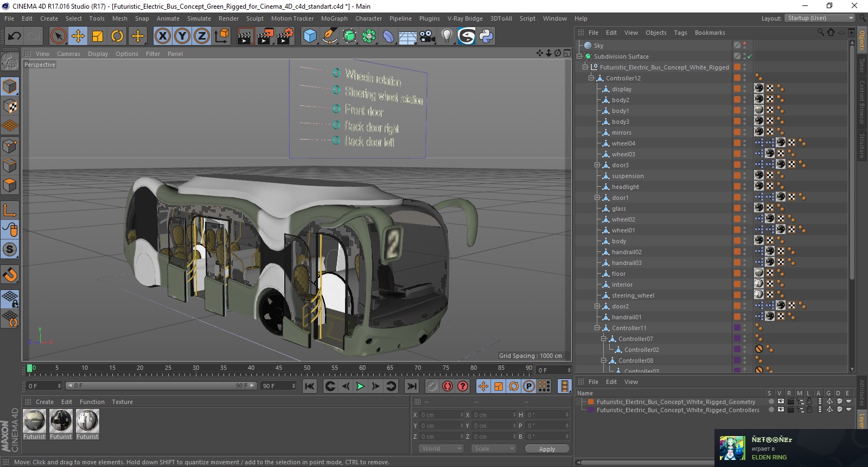Click the Undo arrow icon
Image resolution: width=868 pixels, height=467 pixels.
coord(14,36)
